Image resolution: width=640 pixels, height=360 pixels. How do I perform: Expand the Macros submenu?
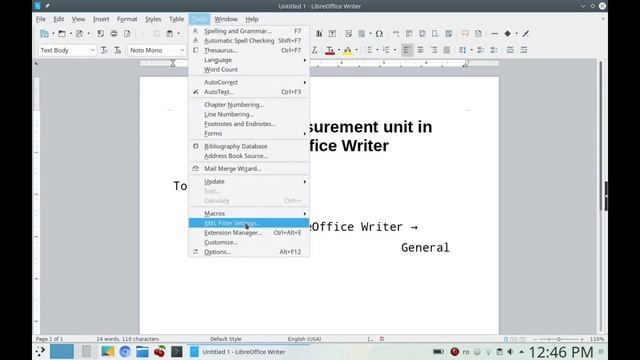coord(249,213)
